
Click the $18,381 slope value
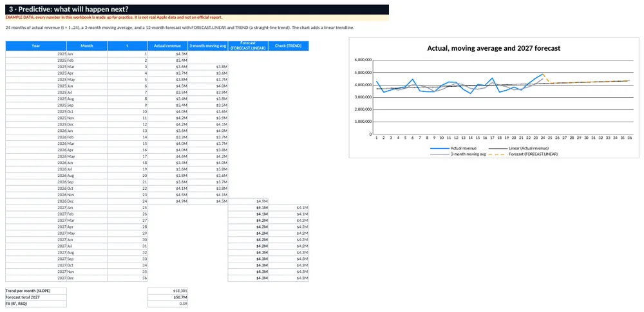(167, 291)
